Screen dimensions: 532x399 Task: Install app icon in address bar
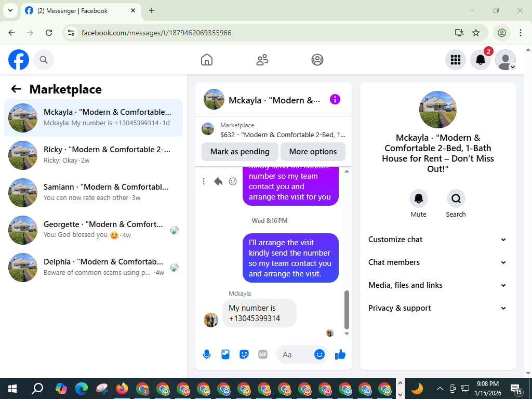459,33
